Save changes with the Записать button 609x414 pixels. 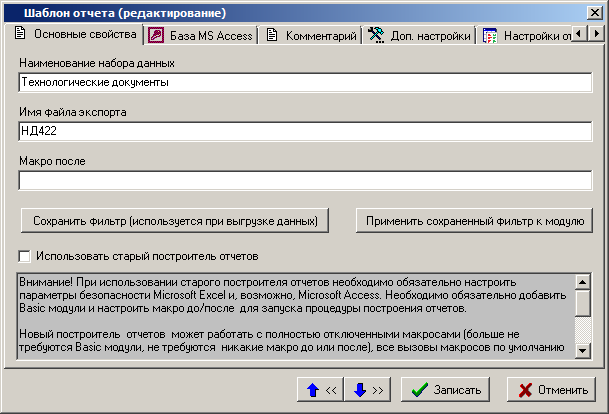pyautogui.click(x=447, y=389)
